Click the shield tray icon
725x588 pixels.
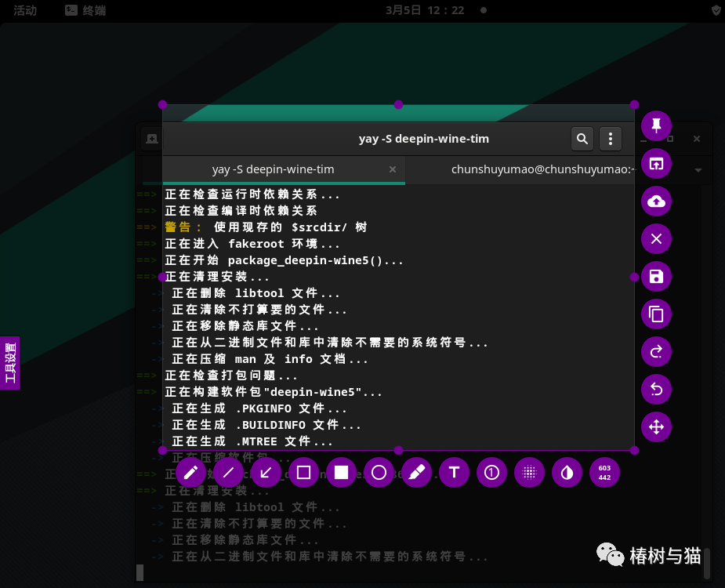click(716, 10)
